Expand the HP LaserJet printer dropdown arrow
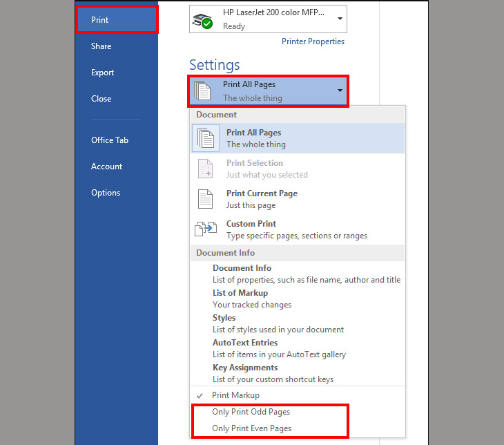The height and width of the screenshot is (445, 504). (338, 19)
